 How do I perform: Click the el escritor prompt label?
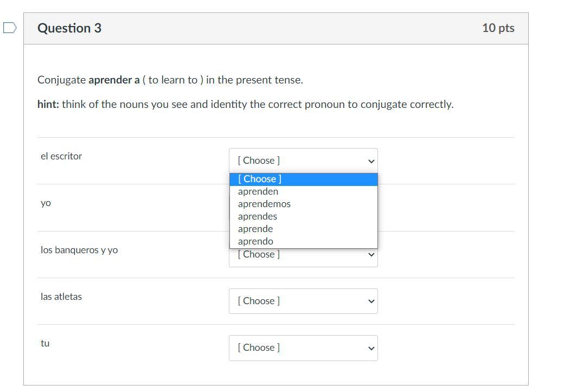(x=61, y=156)
